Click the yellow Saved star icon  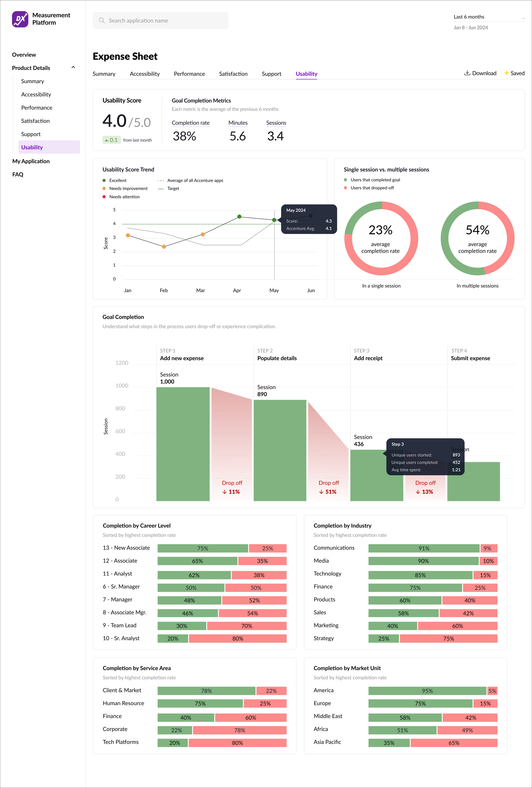tap(506, 73)
